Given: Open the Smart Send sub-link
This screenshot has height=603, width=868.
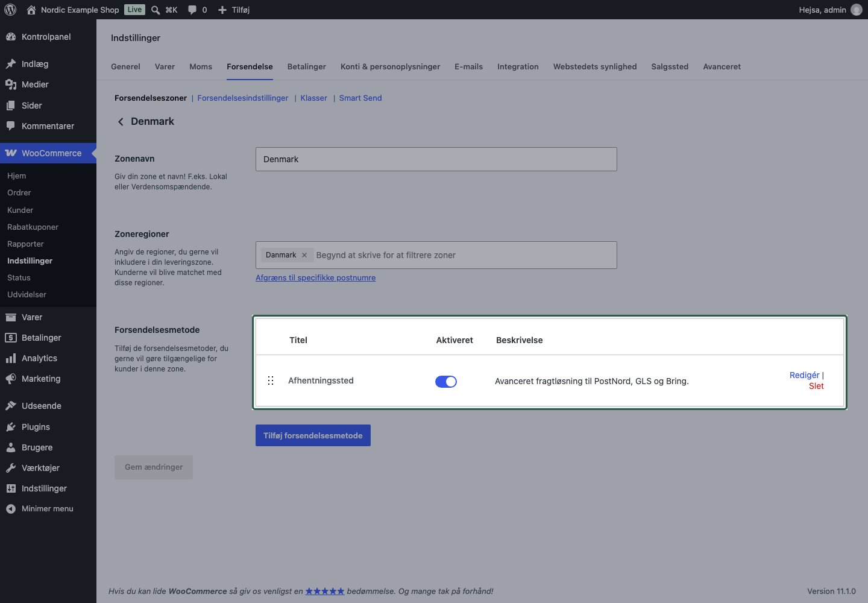Looking at the screenshot, I should click(360, 98).
